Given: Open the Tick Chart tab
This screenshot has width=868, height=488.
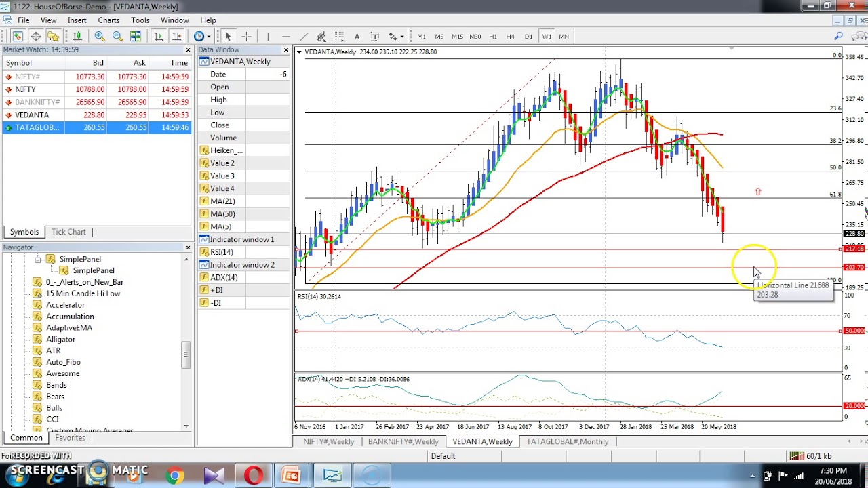Looking at the screenshot, I should coord(68,232).
